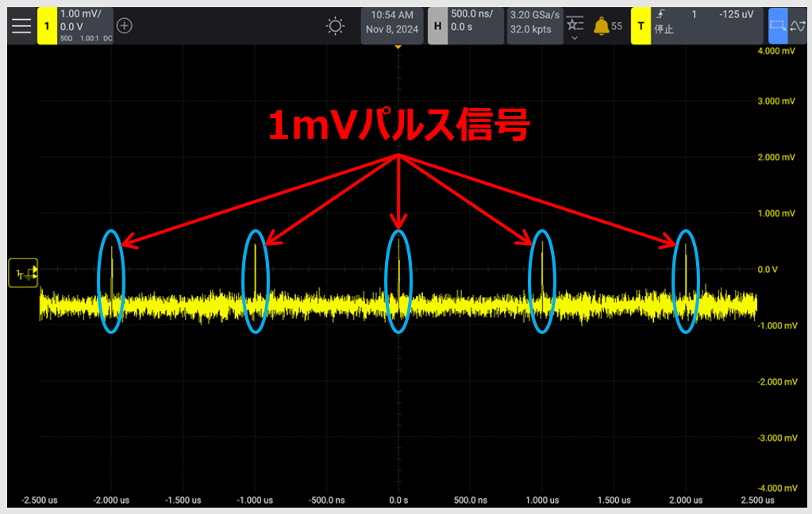Click the 50Ω impedance label
Viewport: 812px width, 514px height.
(x=67, y=38)
